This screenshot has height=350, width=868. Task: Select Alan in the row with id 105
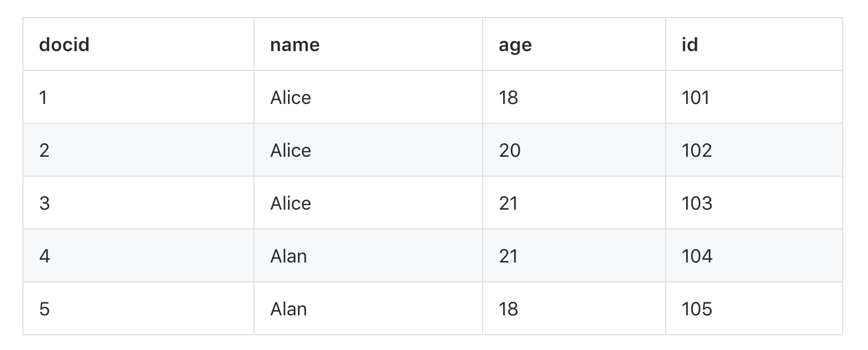point(288,309)
